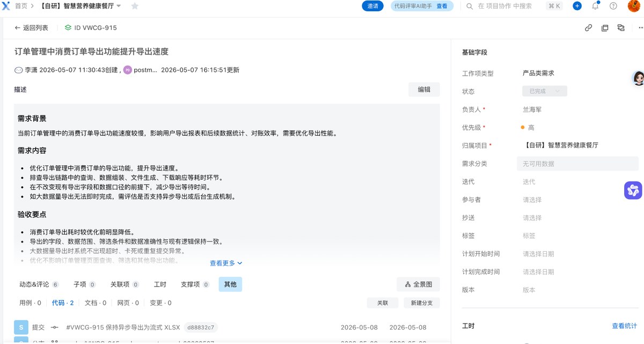Open the notifications bell
The width and height of the screenshot is (644, 344).
[x=595, y=6]
